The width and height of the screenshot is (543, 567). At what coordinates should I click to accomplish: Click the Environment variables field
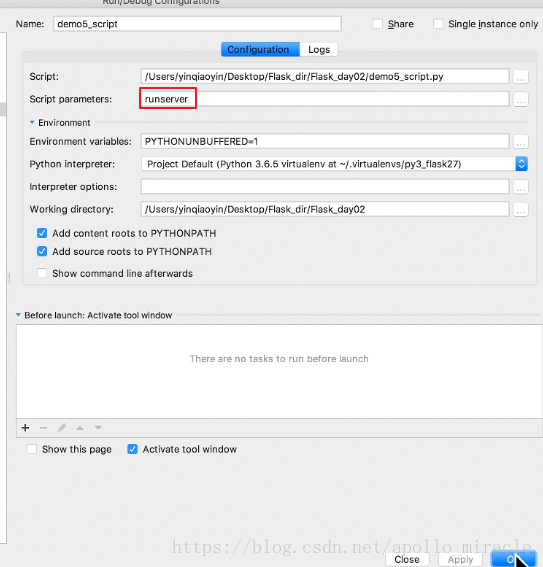325,141
